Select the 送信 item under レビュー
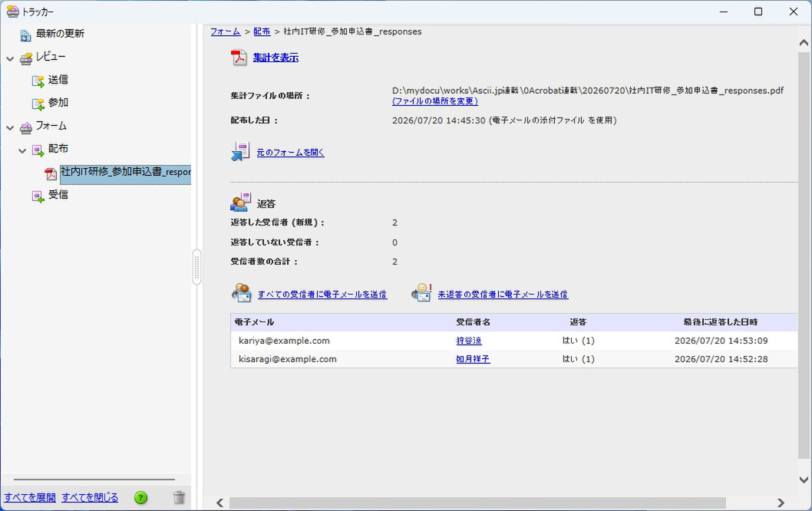 [x=58, y=80]
